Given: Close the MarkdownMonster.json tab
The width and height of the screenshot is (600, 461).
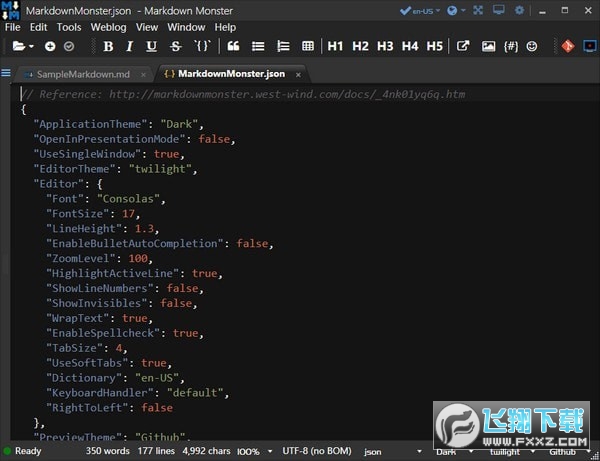Looking at the screenshot, I should coord(298,75).
